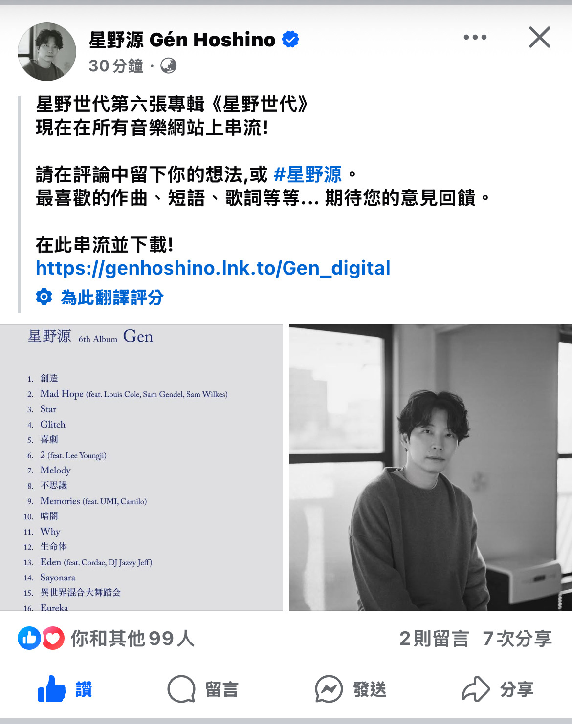Open the album tracklist image
The image size is (572, 728).
click(x=141, y=468)
